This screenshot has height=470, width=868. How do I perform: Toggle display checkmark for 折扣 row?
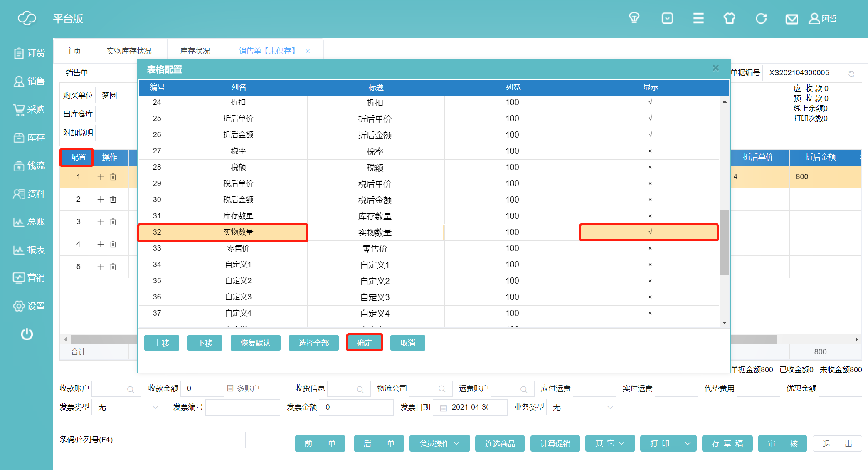pyautogui.click(x=650, y=102)
